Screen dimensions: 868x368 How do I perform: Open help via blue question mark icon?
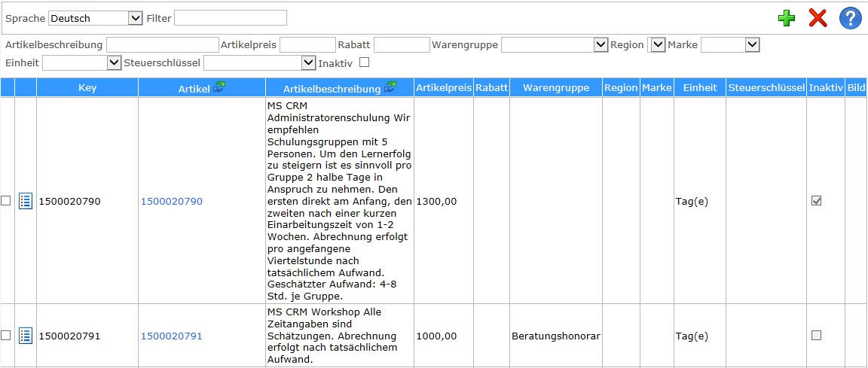tap(850, 18)
